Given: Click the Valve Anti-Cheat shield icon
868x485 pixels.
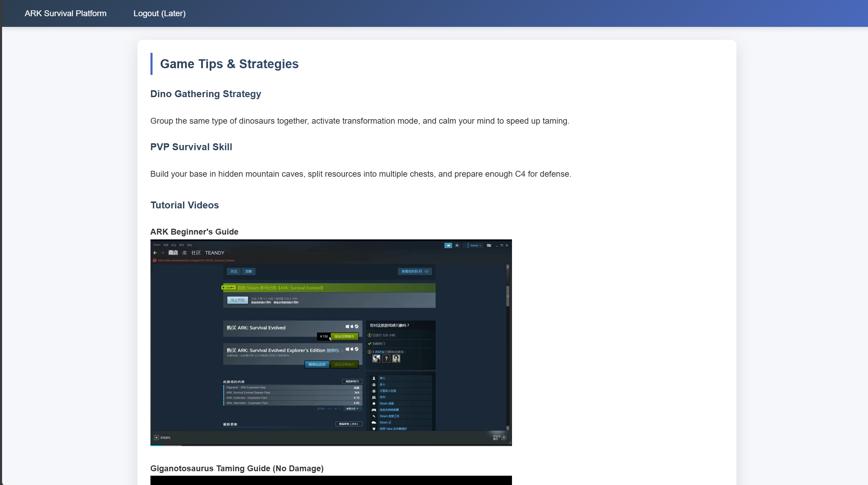Looking at the screenshot, I should point(374,429).
